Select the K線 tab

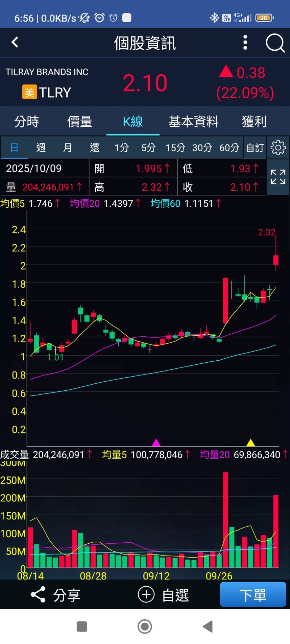point(133,121)
